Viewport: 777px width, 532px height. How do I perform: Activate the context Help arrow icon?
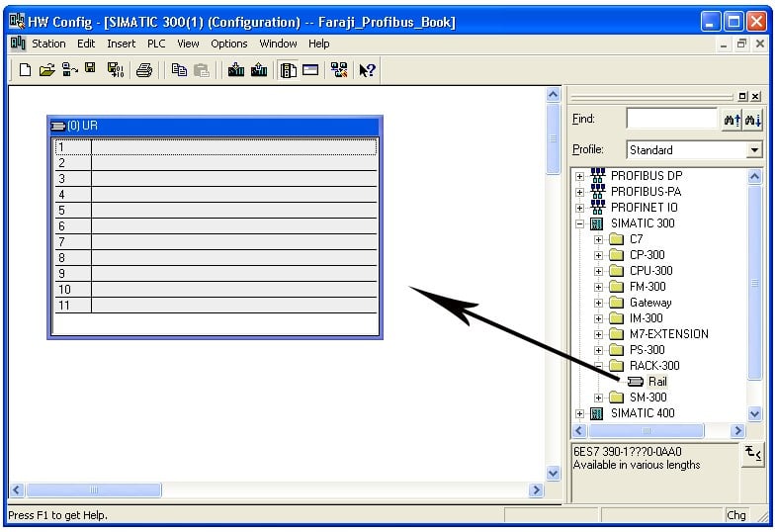point(367,70)
